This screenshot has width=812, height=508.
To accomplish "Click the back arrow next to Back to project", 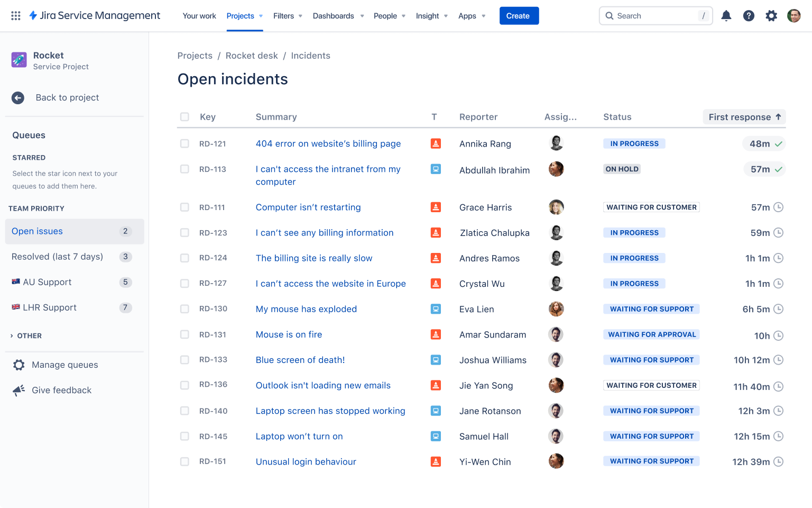I will [x=17, y=98].
